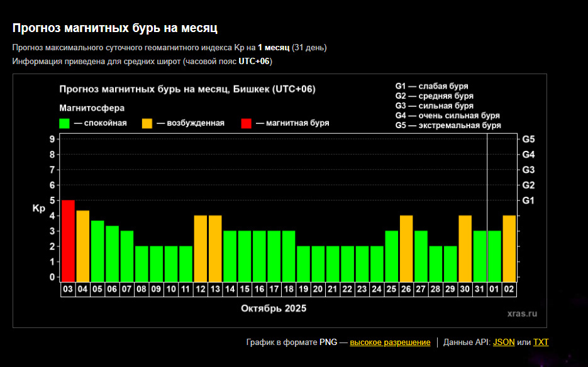Click the green "спокойная" legend swatch
The image size is (588, 367).
(65, 123)
